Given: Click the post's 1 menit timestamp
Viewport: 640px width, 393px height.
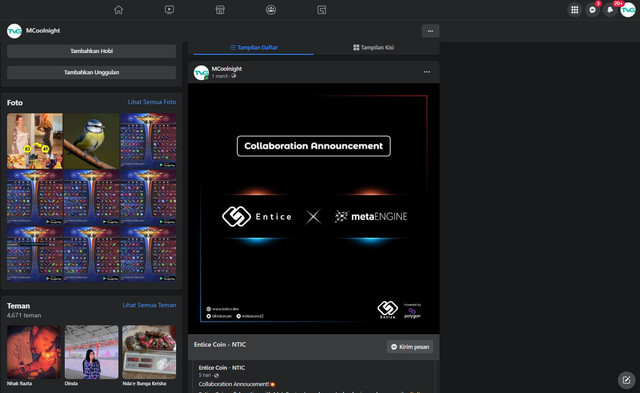Looking at the screenshot, I should 220,76.
